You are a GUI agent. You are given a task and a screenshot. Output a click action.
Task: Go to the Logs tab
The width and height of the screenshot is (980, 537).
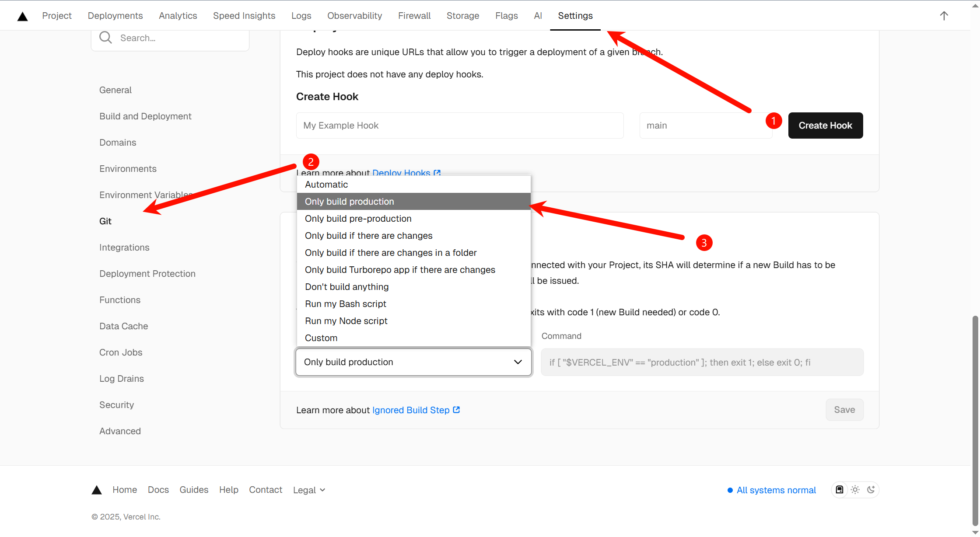[x=301, y=16]
